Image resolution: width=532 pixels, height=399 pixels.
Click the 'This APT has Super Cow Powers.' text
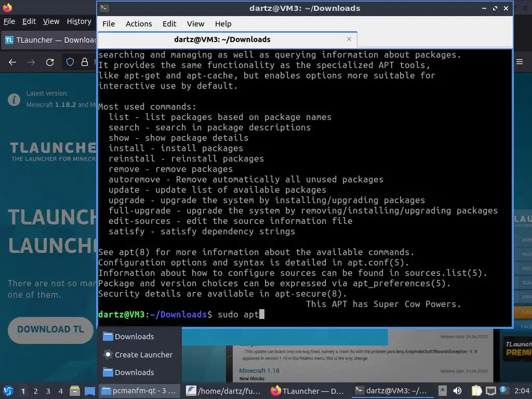click(x=383, y=304)
